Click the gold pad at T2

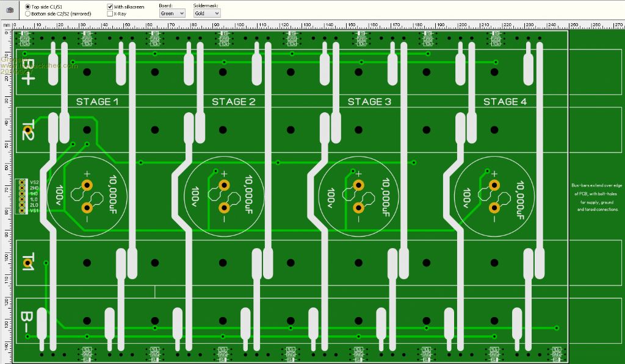tap(27, 129)
